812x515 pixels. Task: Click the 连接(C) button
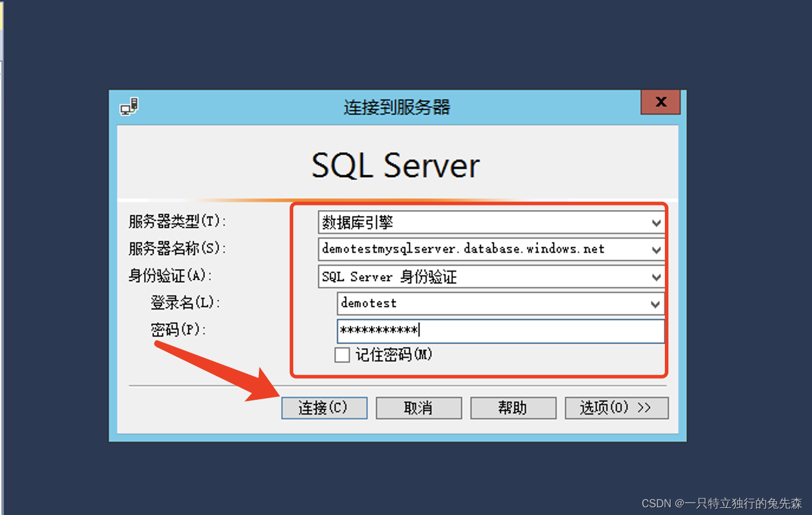(324, 408)
